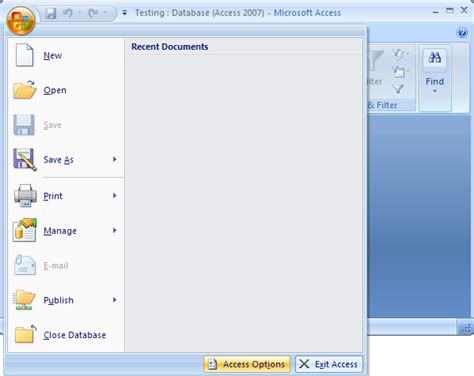Click the round Office Button
474x376 pixels.
[x=21, y=21]
